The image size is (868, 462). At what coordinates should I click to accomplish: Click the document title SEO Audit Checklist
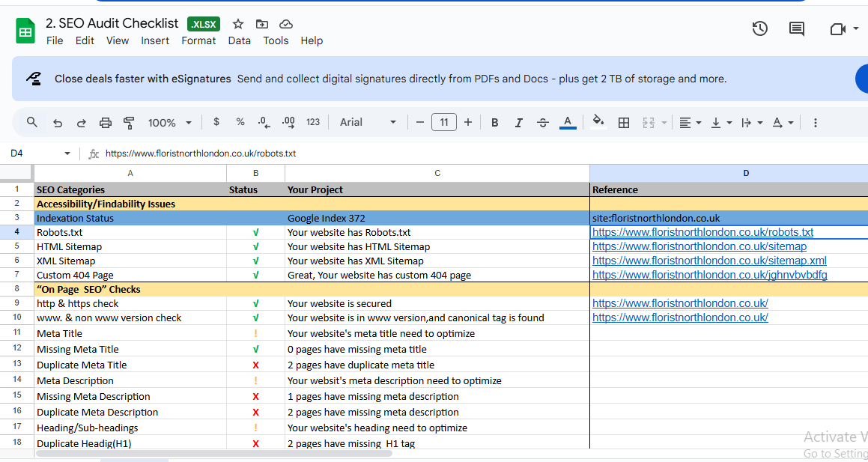tap(112, 23)
